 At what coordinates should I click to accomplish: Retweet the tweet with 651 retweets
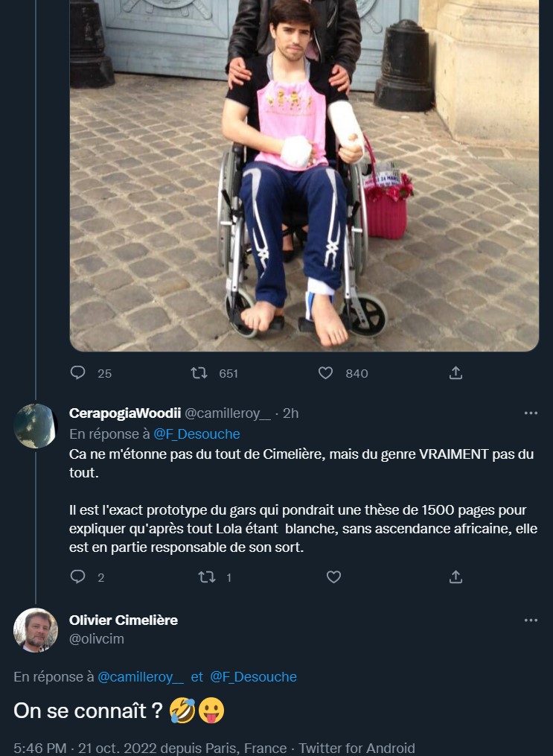point(199,373)
